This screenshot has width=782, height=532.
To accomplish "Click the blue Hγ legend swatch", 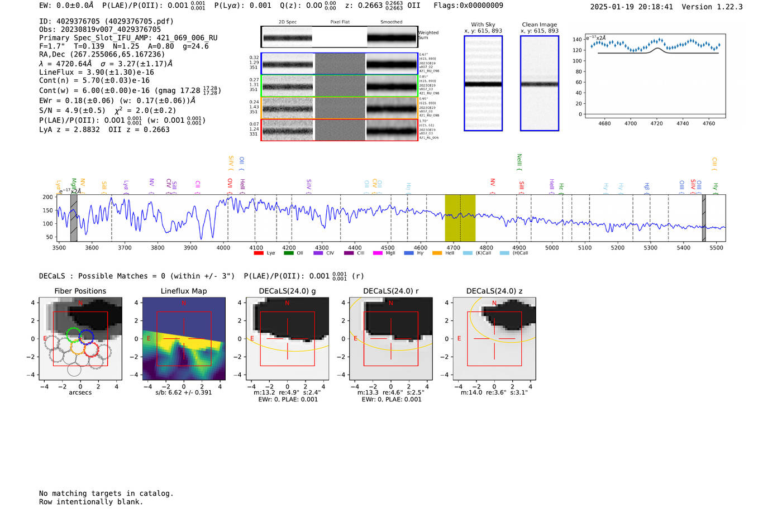I will [x=408, y=253].
